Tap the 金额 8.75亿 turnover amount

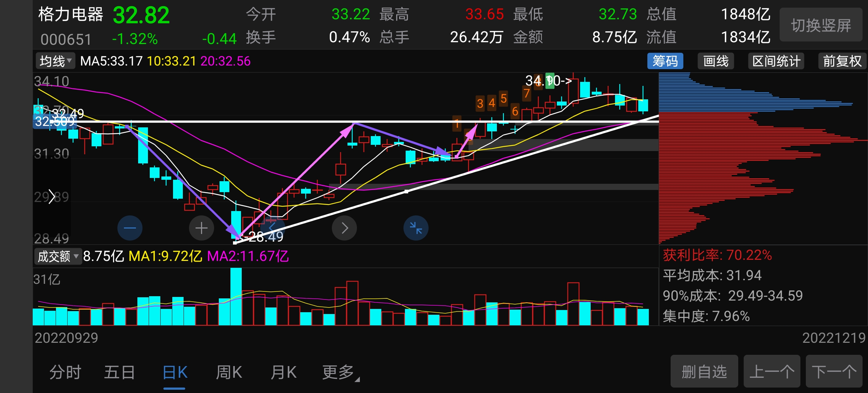615,37
